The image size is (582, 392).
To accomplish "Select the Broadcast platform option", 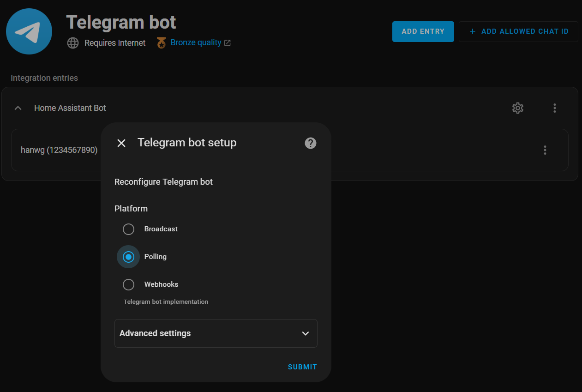I will 128,229.
